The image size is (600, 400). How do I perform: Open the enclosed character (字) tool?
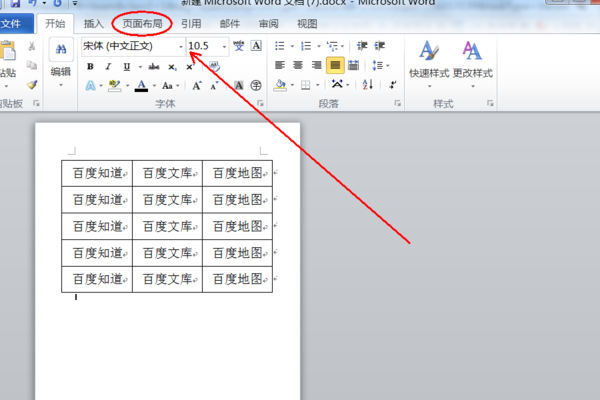[x=256, y=85]
